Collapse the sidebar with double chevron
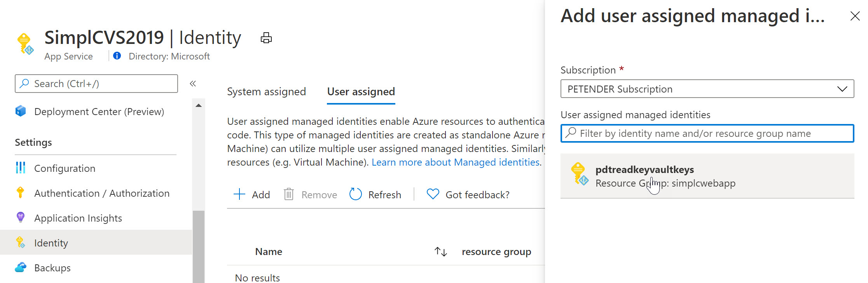The width and height of the screenshot is (868, 283). coord(193,84)
